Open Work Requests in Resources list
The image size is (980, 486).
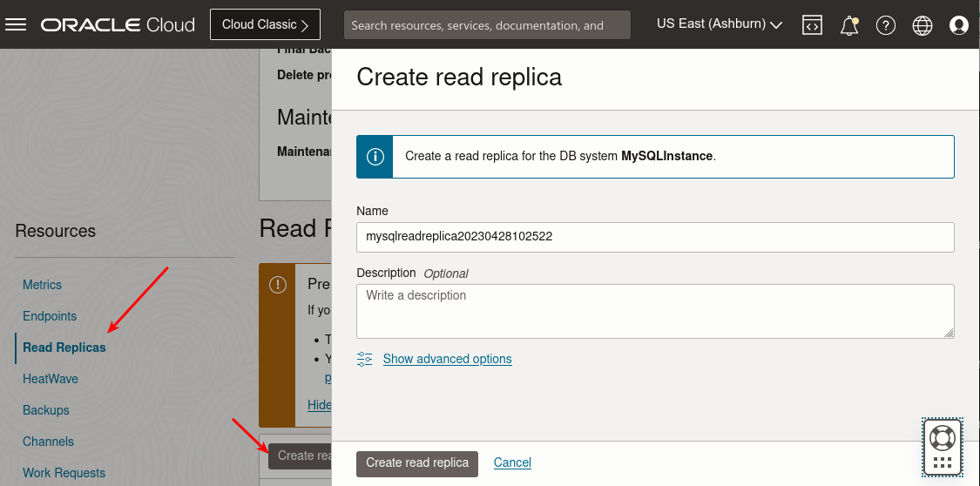pos(64,473)
